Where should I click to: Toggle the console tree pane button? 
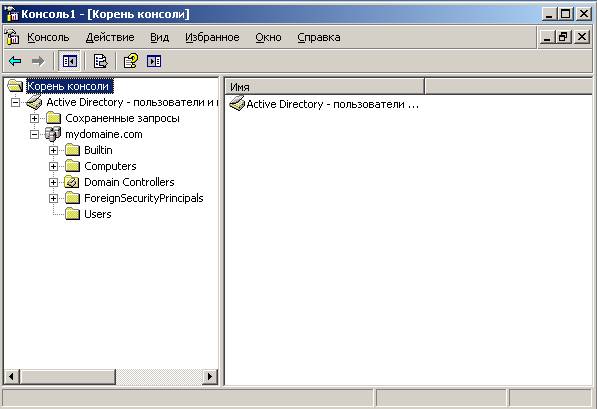click(70, 61)
